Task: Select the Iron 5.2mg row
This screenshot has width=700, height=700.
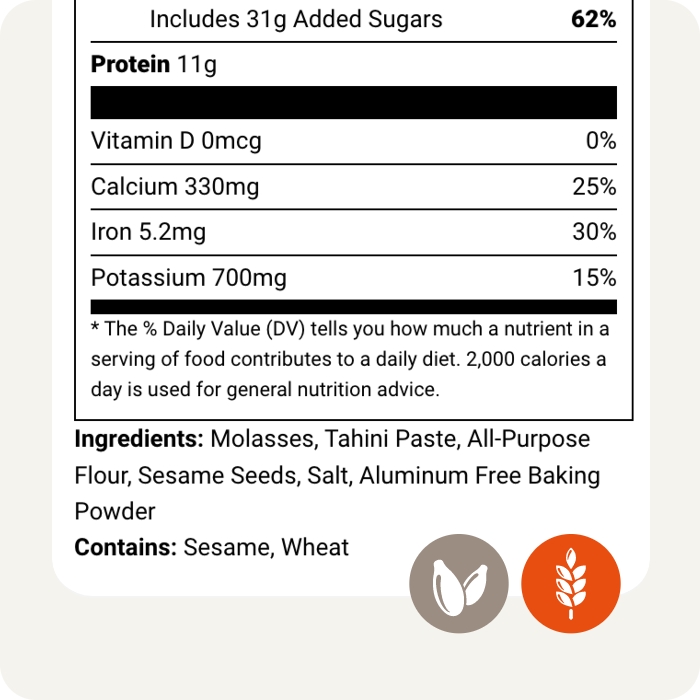Action: pyautogui.click(x=148, y=233)
